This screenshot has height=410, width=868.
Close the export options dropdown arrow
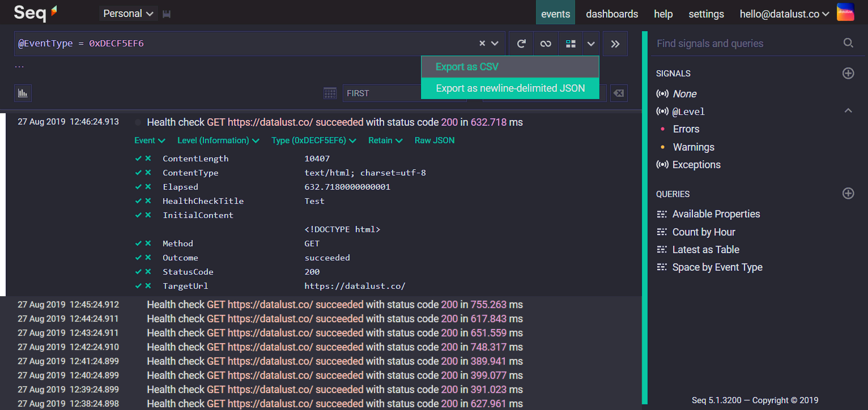[591, 44]
